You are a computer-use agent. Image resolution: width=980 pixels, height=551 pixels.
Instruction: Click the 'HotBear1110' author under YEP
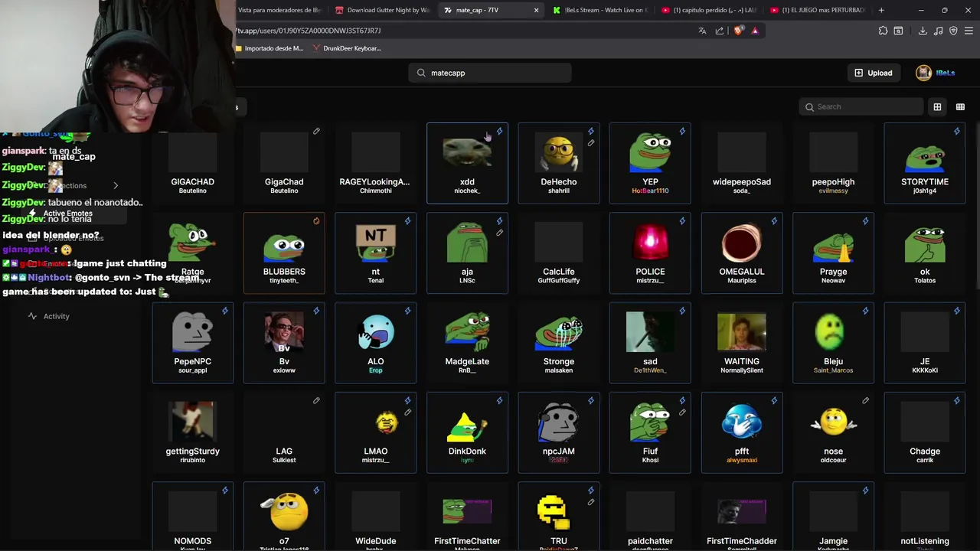650,191
